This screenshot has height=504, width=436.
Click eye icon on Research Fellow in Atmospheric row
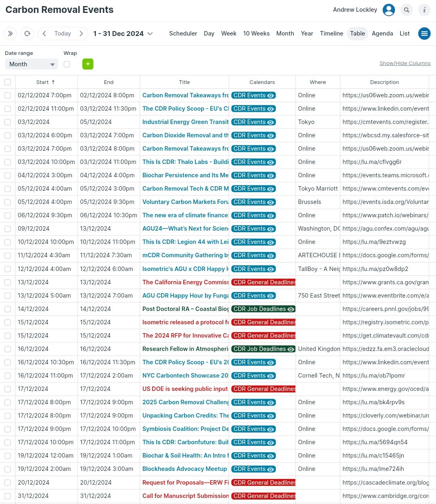pyautogui.click(x=291, y=349)
